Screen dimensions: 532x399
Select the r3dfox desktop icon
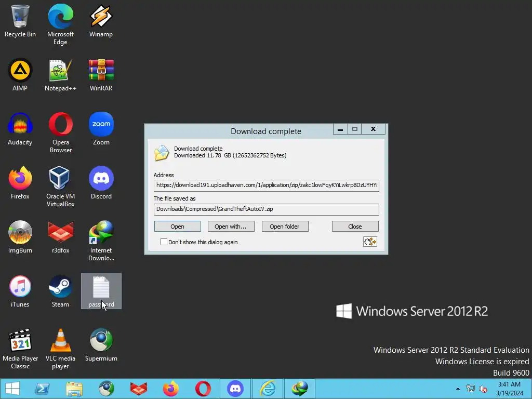pyautogui.click(x=60, y=237)
